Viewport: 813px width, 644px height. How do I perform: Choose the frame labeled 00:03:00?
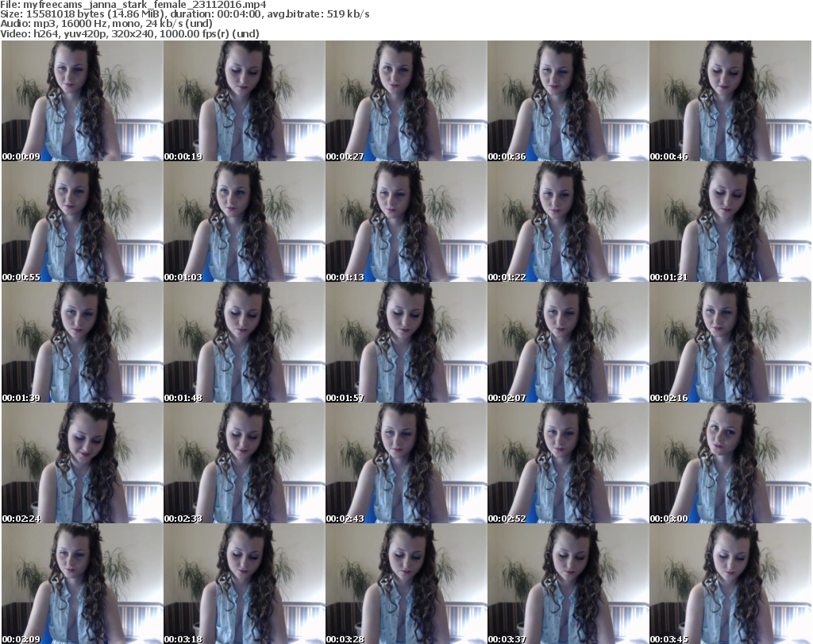coord(730,463)
